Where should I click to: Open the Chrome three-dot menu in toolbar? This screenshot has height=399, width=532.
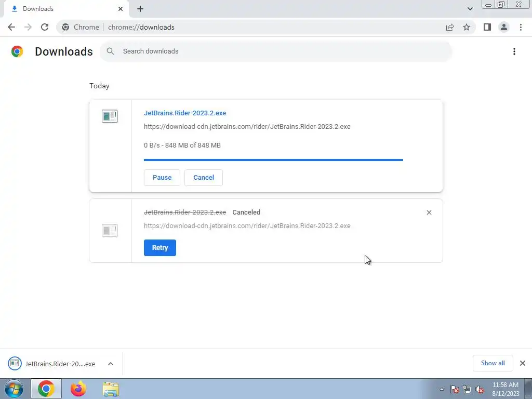click(x=521, y=27)
